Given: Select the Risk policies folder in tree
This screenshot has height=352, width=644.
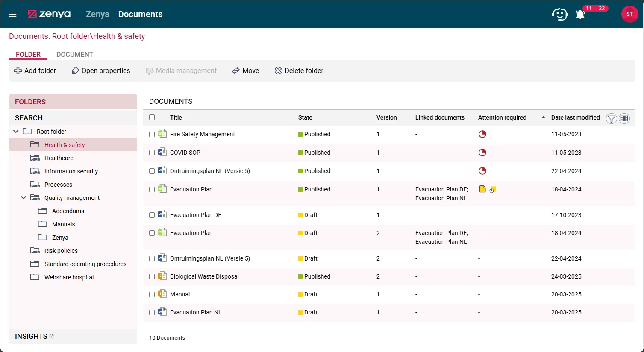Looking at the screenshot, I should click(61, 251).
